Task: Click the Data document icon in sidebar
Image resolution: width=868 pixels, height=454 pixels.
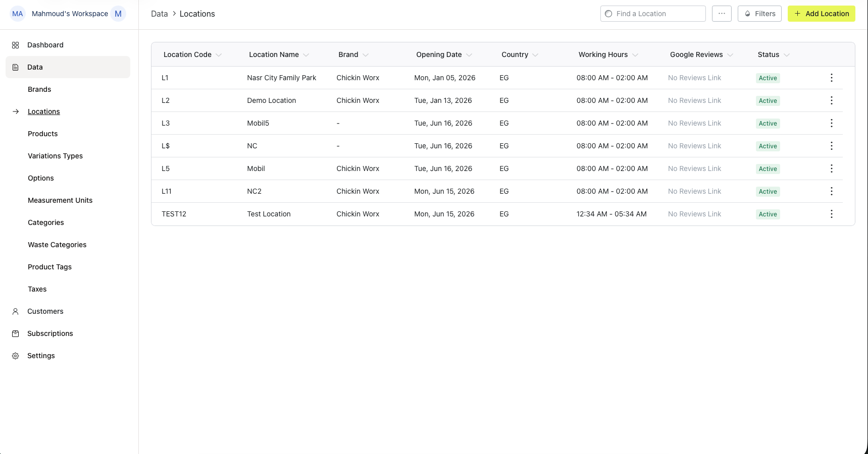Action: (16, 67)
